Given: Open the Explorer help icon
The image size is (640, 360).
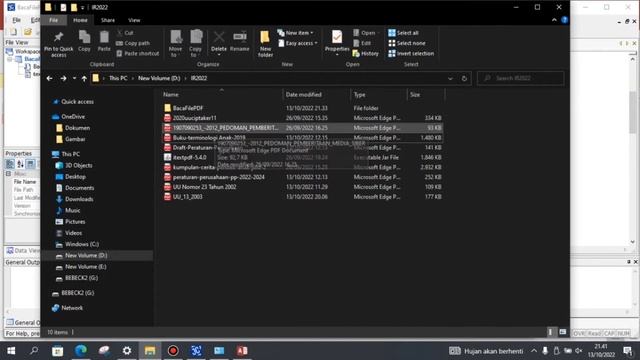Looking at the screenshot, I should pos(564,20).
